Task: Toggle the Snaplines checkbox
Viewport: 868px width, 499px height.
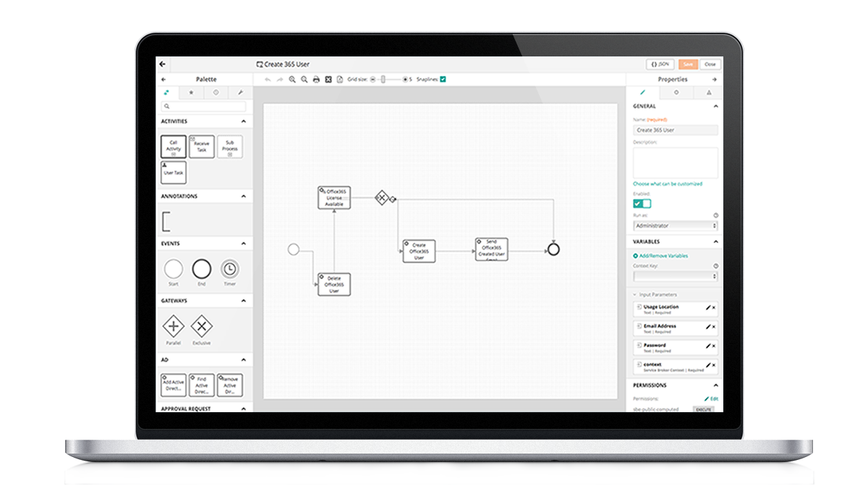Action: point(443,80)
